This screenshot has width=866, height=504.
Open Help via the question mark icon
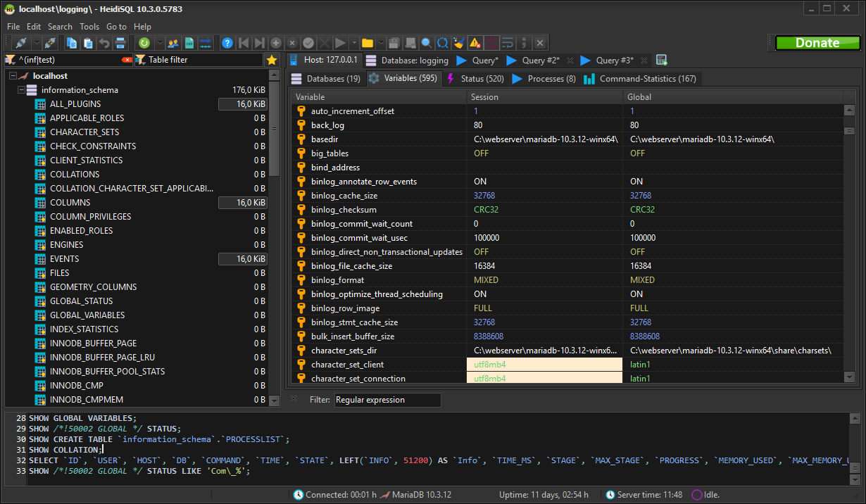coord(227,43)
